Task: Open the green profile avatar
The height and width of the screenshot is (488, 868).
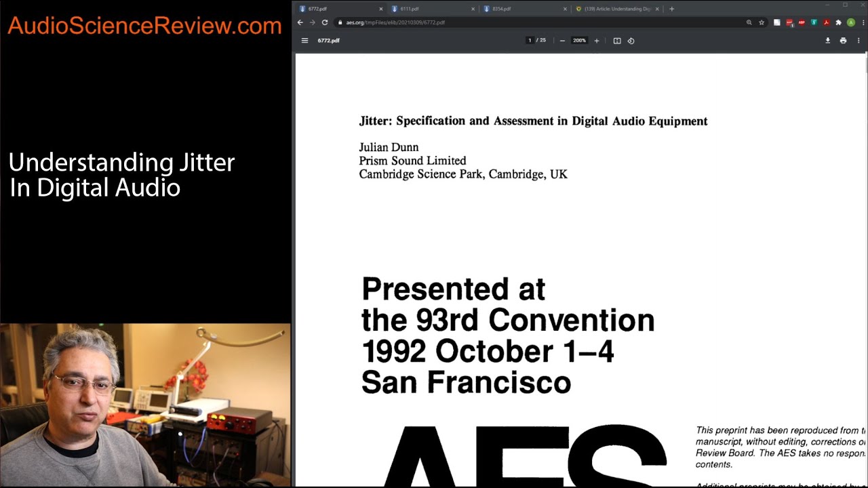Action: point(850,22)
